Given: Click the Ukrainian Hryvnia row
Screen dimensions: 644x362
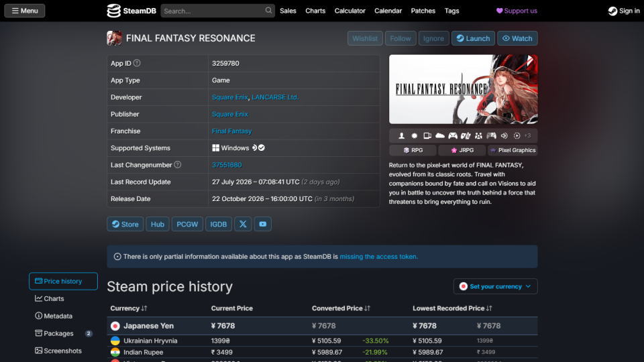Looking at the screenshot, I should tap(323, 341).
